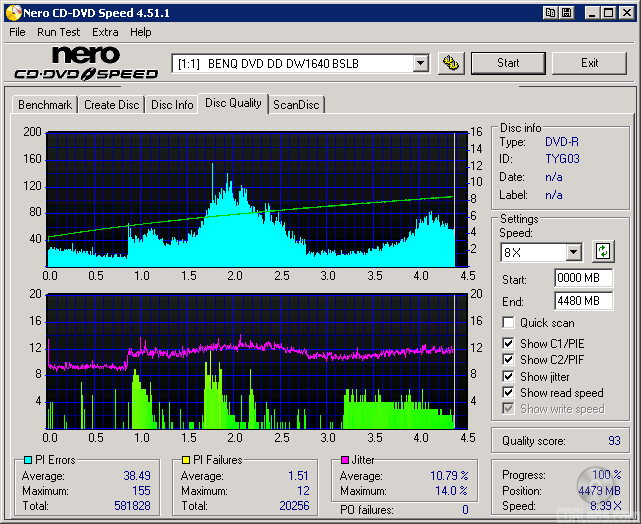
Task: Open the 8X speed dropdown
Action: pos(573,252)
